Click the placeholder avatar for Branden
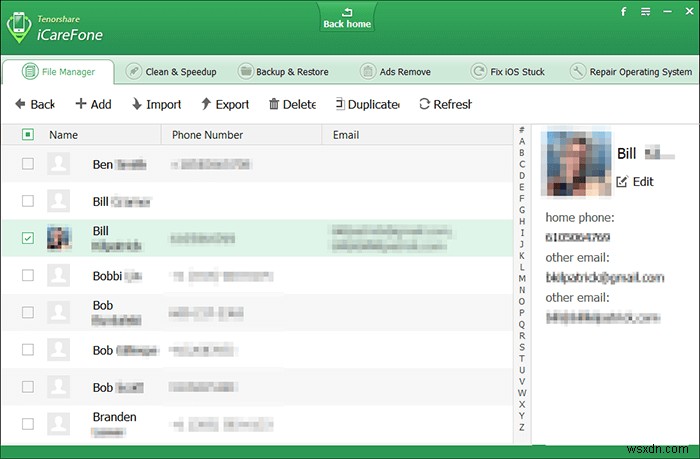This screenshot has width=700, height=459. 58,424
